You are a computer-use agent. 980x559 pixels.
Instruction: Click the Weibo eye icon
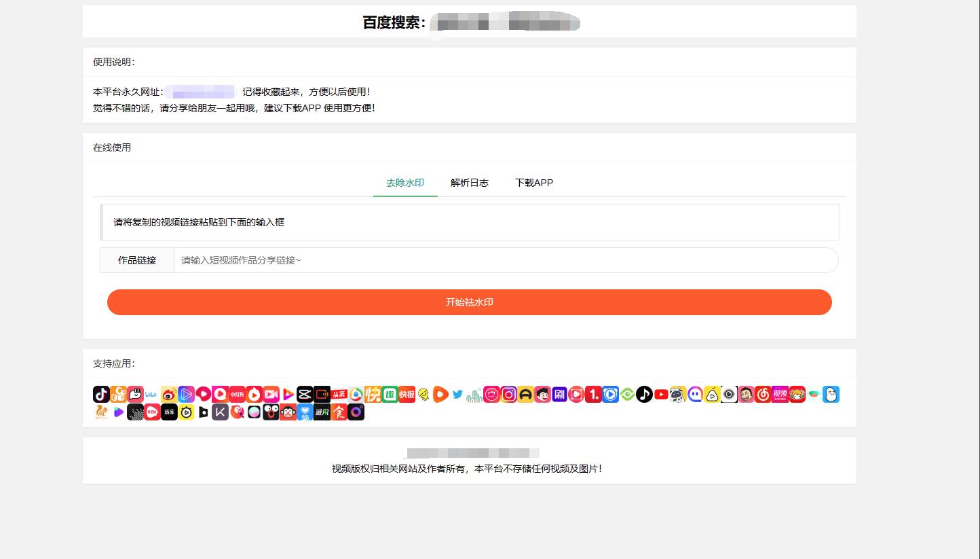pyautogui.click(x=169, y=394)
